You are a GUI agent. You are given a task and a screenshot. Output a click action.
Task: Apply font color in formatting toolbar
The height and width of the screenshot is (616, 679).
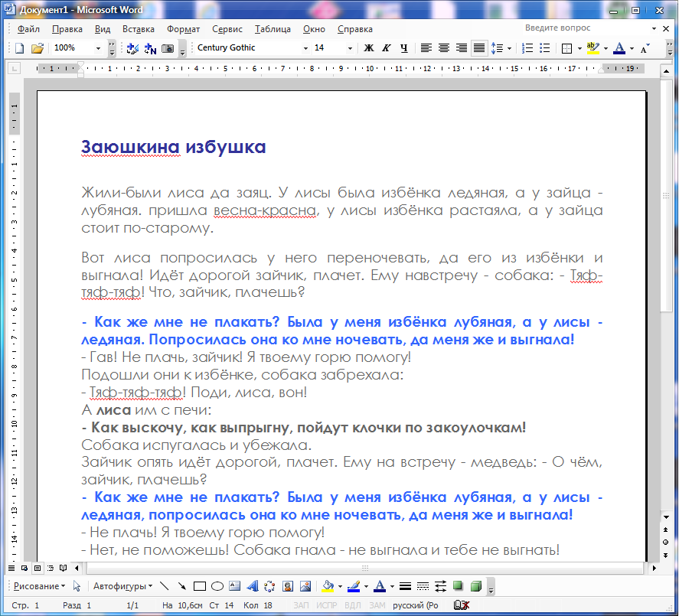(619, 48)
